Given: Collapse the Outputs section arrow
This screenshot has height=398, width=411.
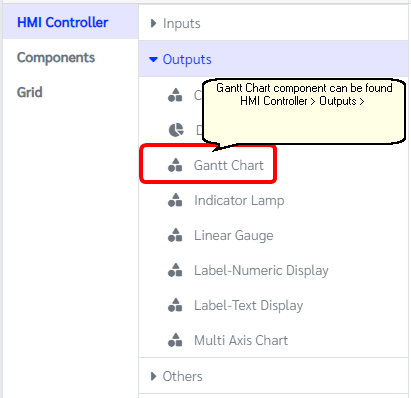Looking at the screenshot, I should click(153, 60).
